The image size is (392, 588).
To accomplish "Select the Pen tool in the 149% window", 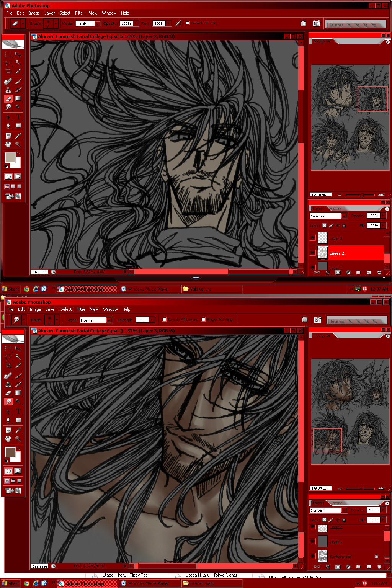I will click(8, 125).
